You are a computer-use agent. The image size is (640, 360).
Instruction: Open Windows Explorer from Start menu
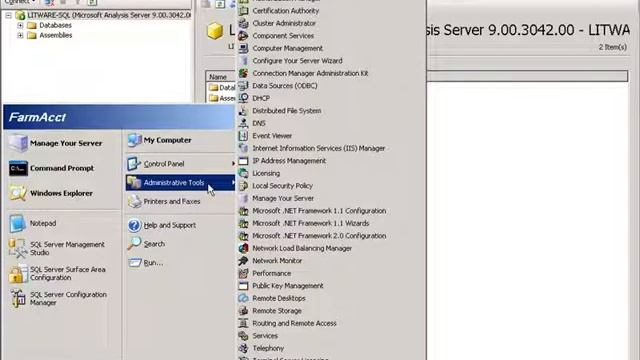[63, 193]
